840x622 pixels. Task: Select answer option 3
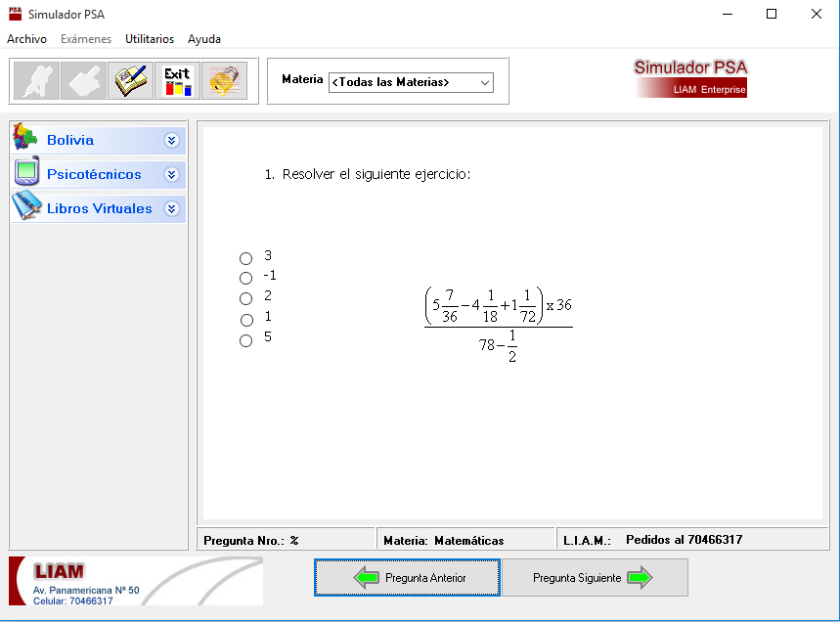[x=246, y=258]
